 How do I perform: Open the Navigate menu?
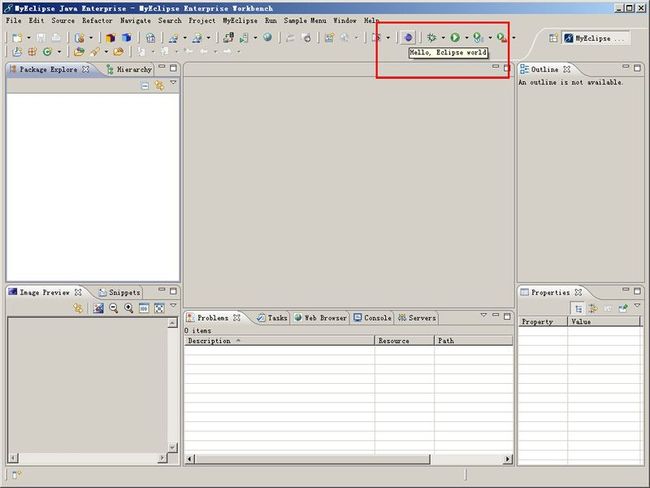tap(136, 20)
